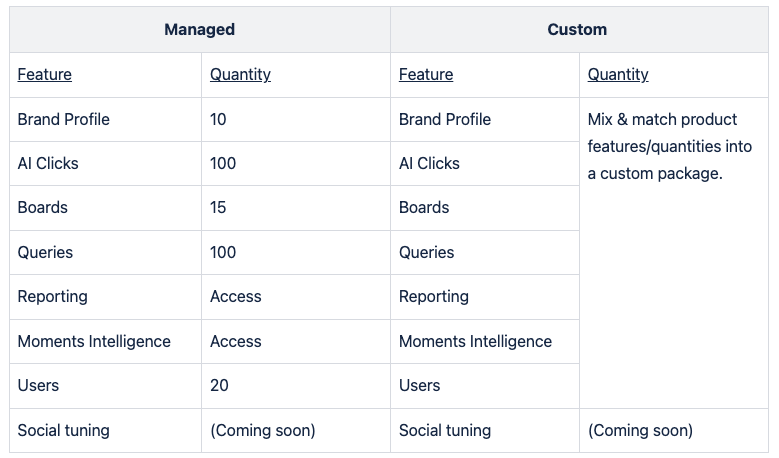Click the underlined Feature heading under Managed

click(45, 74)
